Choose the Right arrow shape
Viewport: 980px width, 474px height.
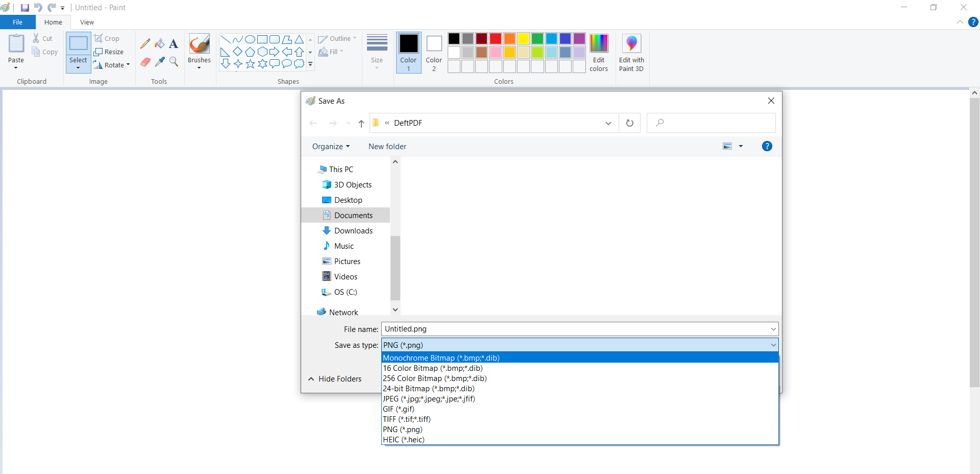(x=275, y=52)
